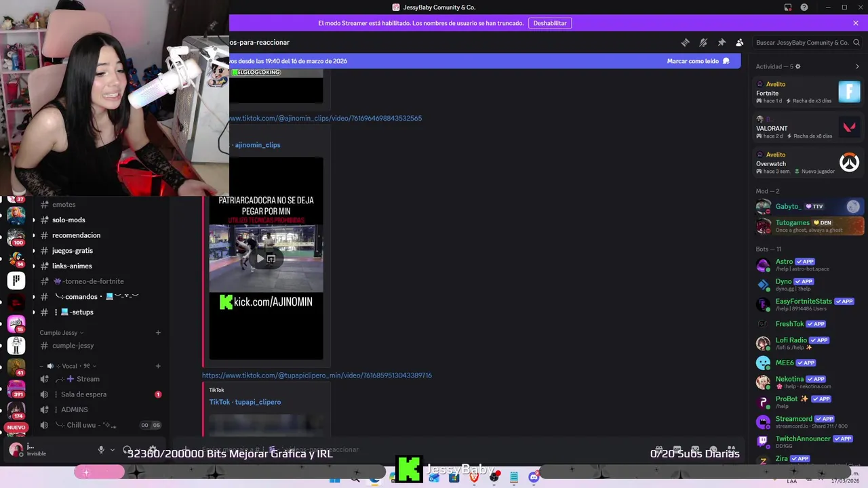Toggle headphones deafen in user panel
This screenshot has width=868, height=488.
click(127, 449)
